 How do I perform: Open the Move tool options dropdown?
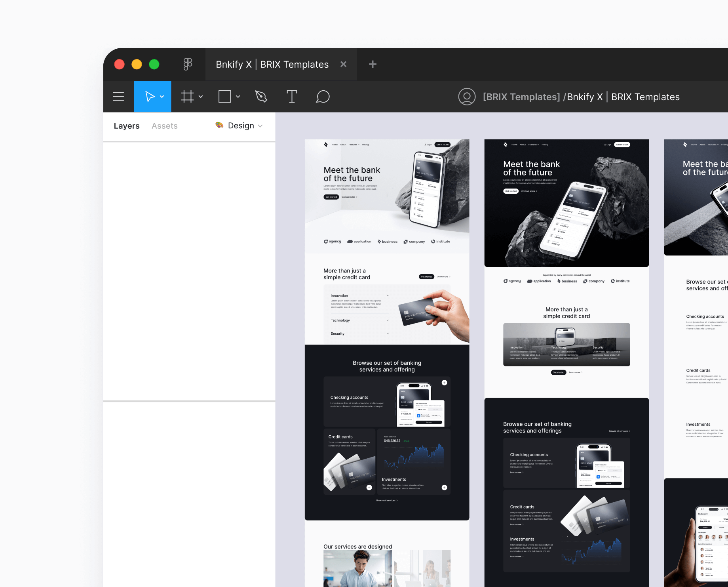(162, 97)
